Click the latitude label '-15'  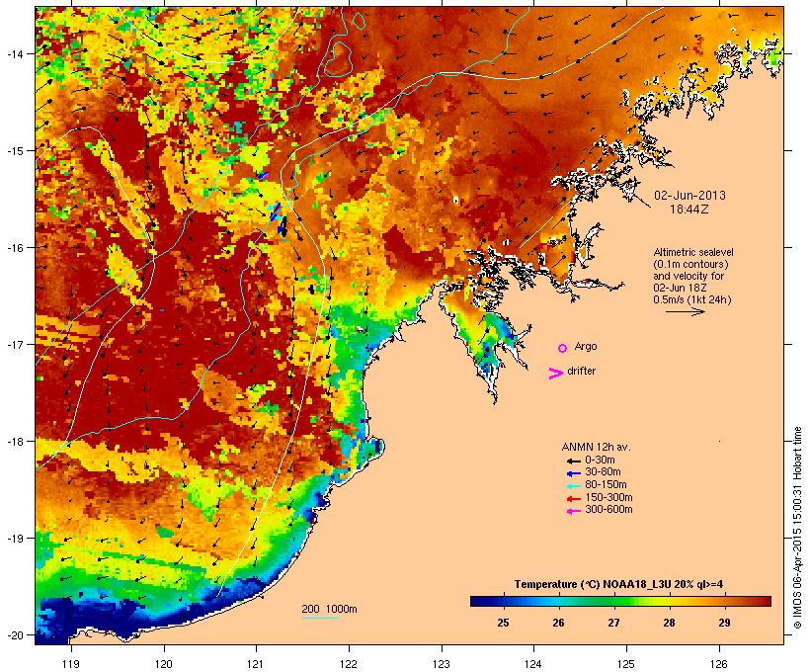pos(15,151)
